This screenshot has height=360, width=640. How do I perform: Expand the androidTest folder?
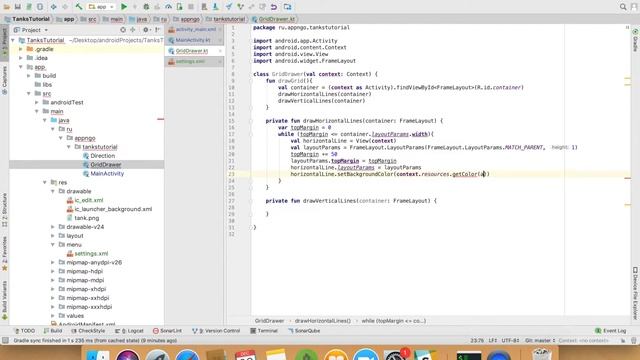tap(37, 102)
